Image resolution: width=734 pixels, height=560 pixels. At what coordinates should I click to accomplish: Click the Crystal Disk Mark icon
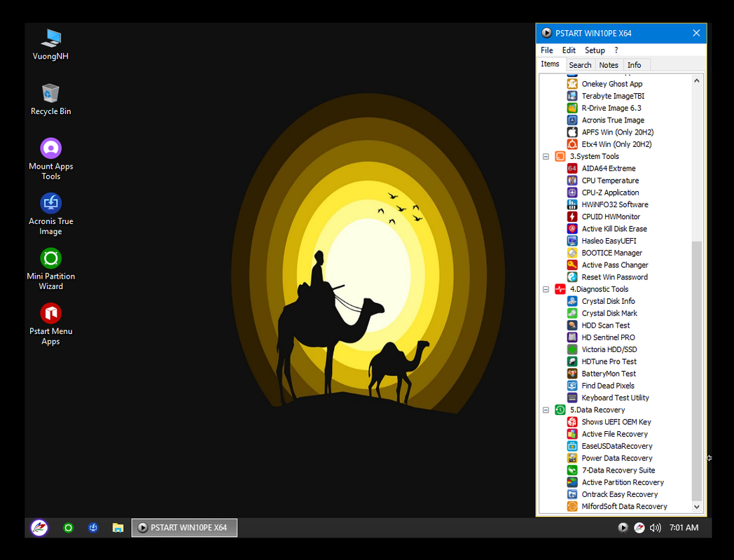coord(572,313)
